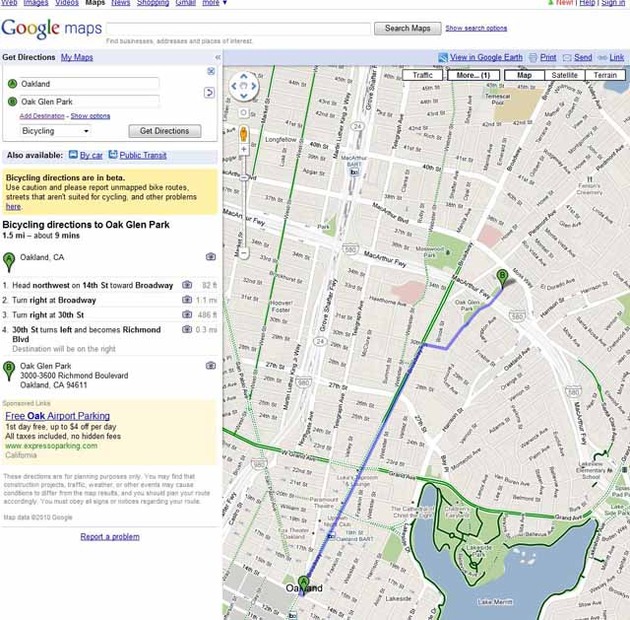Viewport: 630px width, 620px height.
Task: Click the zoom slider handle
Action: pyautogui.click(x=244, y=177)
